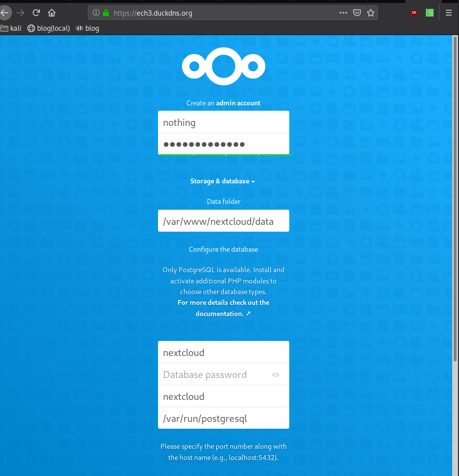459x476 pixels.
Task: Click the database user field
Action: click(x=223, y=352)
